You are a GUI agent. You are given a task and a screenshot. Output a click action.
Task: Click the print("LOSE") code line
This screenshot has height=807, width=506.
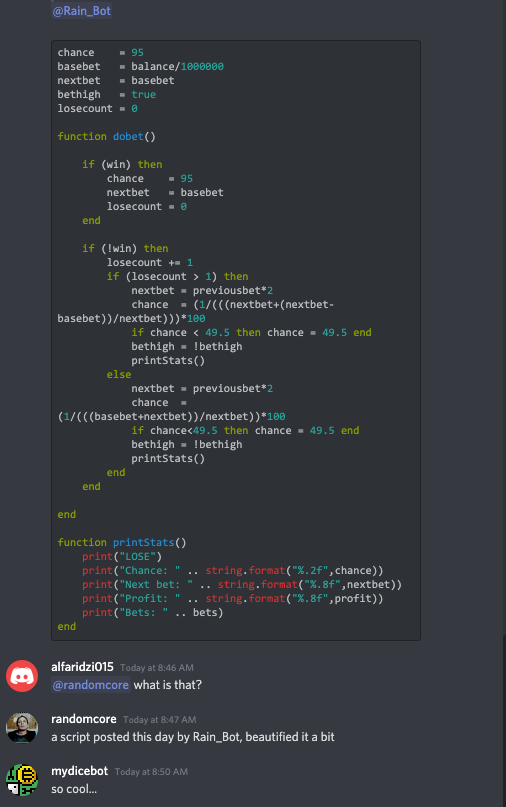point(122,556)
